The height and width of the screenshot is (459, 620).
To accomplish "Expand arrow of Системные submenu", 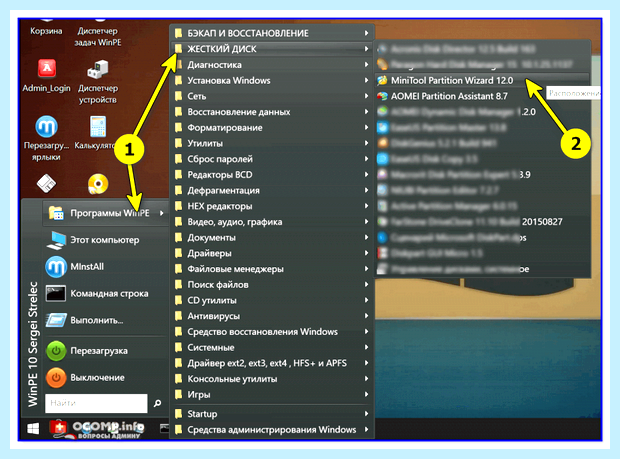I will tap(367, 347).
